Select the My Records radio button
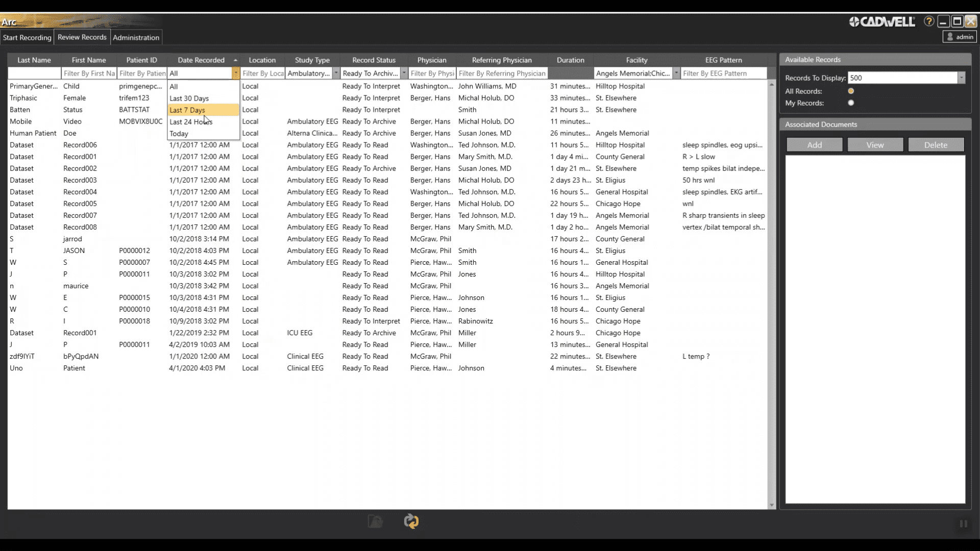The height and width of the screenshot is (551, 980). pos(851,103)
